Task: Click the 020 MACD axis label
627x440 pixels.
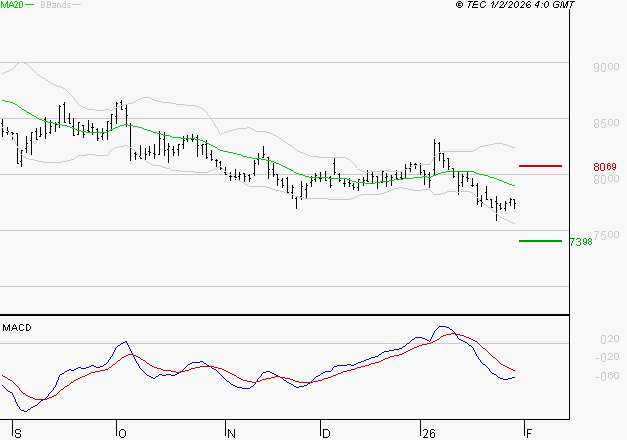Action: tap(610, 339)
